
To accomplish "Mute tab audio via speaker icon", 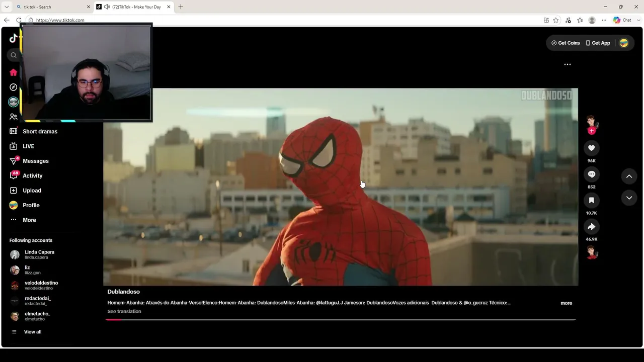I will [107, 7].
